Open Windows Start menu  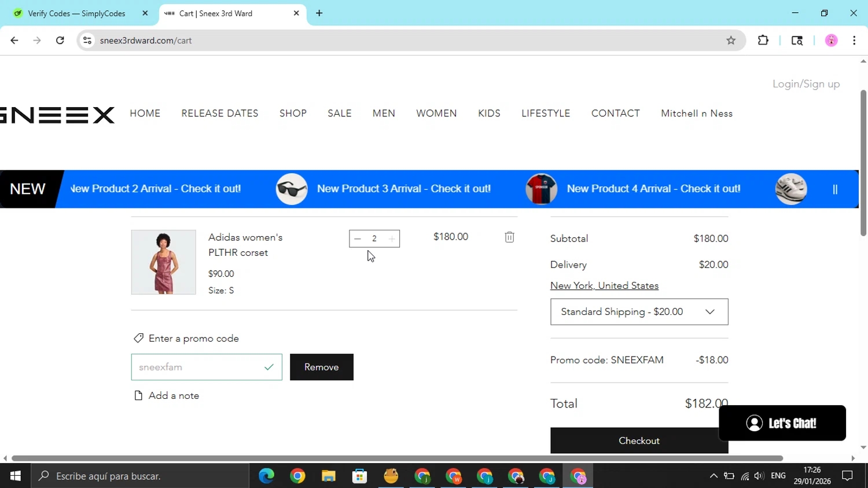click(x=16, y=476)
